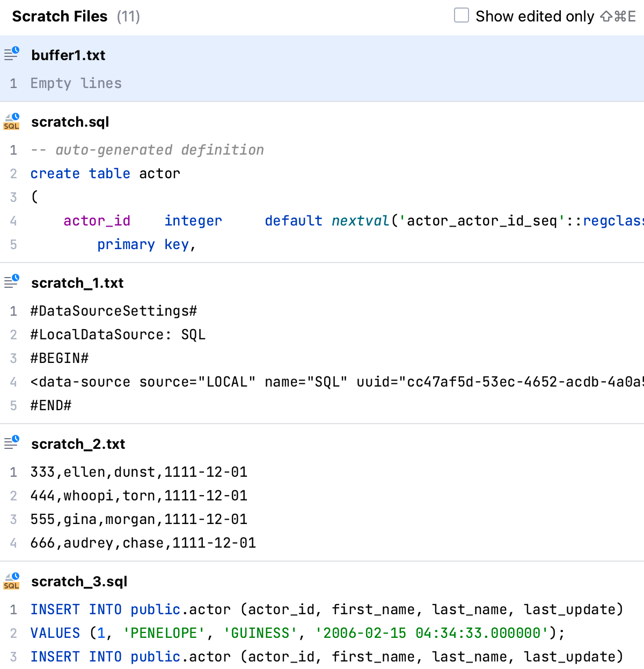Click the auto-generated definition comment line
Image resolution: width=644 pixels, height=669 pixels.
coord(147,150)
